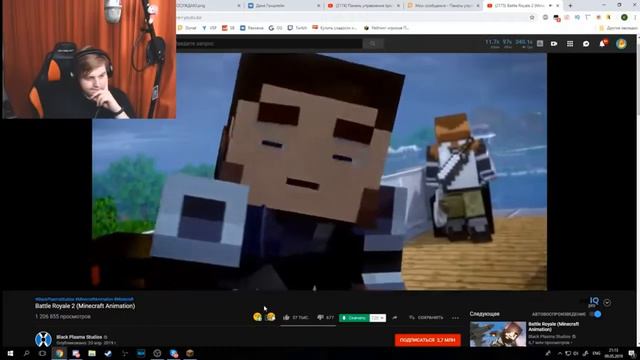Click the first emoji reaction icon

(x=257, y=317)
